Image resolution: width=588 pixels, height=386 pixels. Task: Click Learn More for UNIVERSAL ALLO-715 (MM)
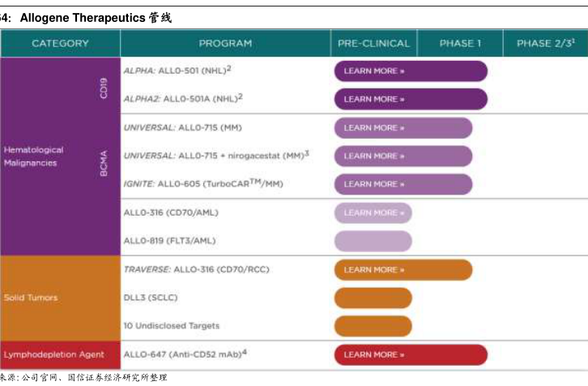[374, 128]
